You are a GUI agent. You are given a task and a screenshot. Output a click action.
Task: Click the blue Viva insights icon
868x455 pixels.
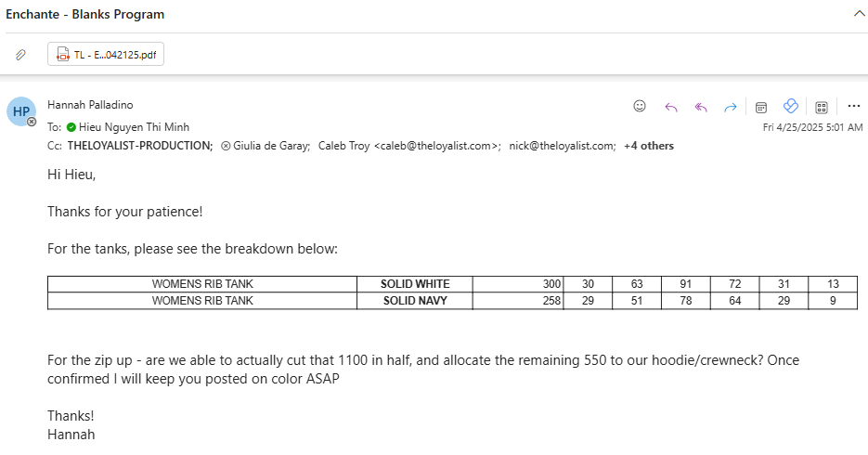[x=791, y=106]
